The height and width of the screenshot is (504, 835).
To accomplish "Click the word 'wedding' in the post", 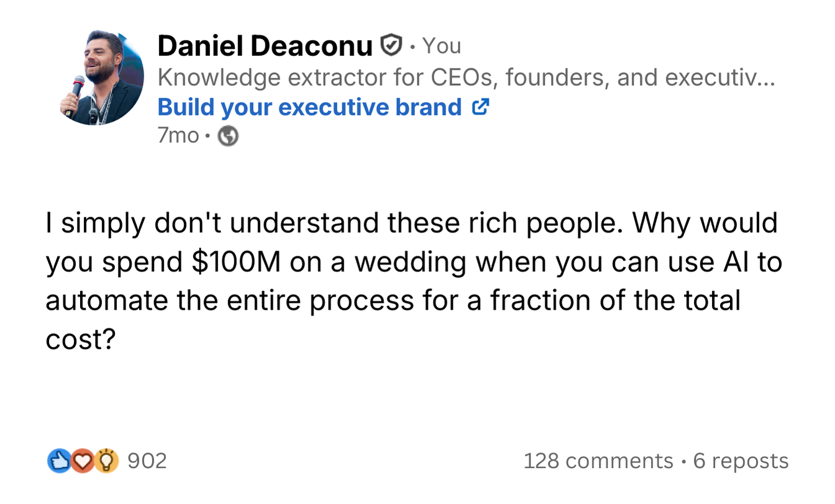I will click(x=409, y=263).
